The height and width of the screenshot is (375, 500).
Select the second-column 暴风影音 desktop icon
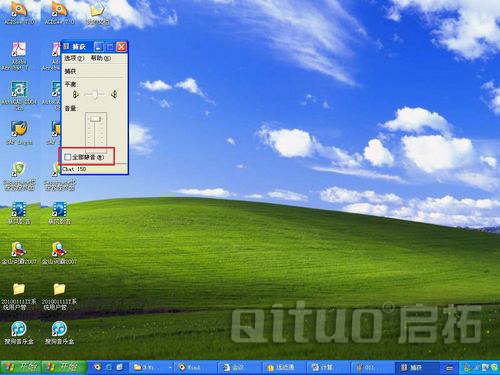59,213
